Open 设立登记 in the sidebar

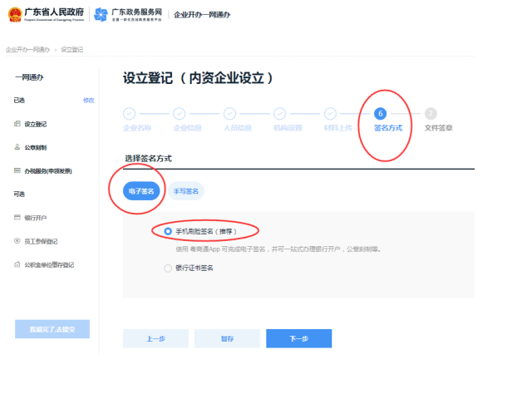(35, 124)
